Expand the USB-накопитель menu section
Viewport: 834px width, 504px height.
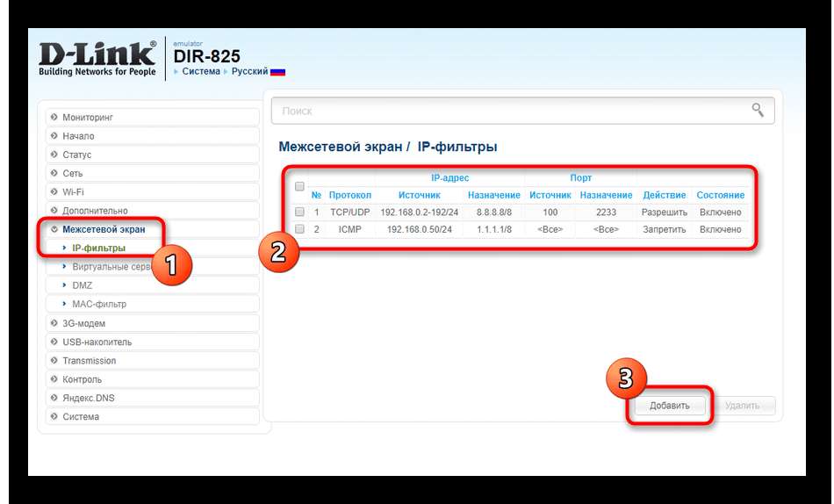153,342
